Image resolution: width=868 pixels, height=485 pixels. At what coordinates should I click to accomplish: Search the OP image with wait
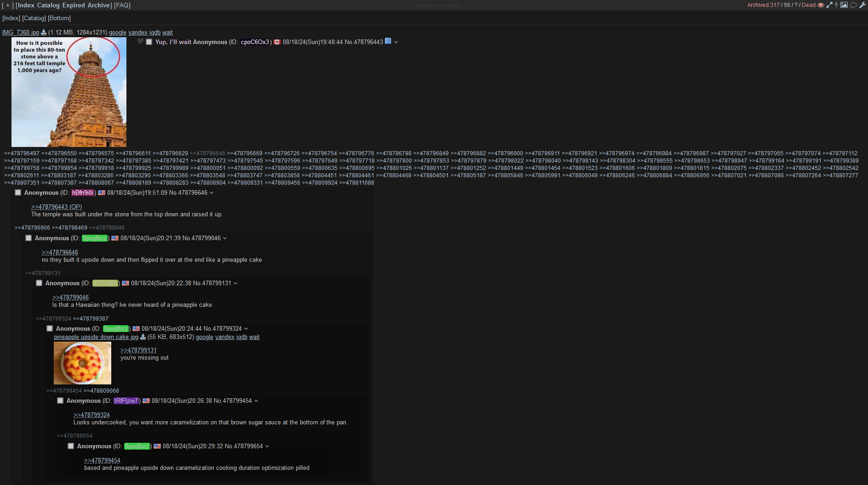click(x=167, y=32)
